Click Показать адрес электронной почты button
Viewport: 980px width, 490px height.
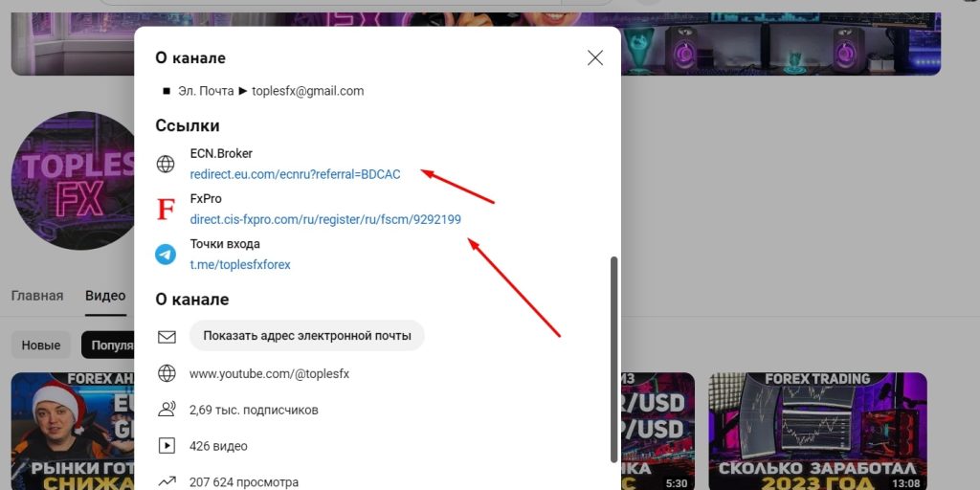(x=307, y=336)
